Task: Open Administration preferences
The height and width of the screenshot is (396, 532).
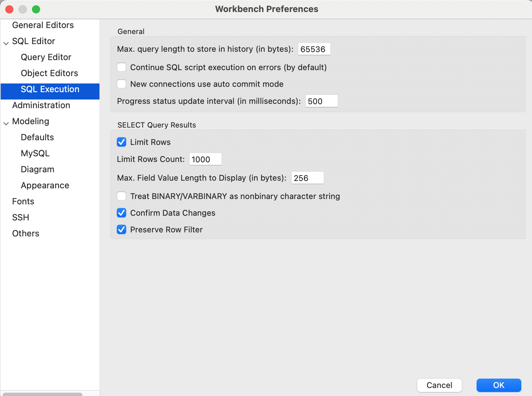Action: [41, 105]
